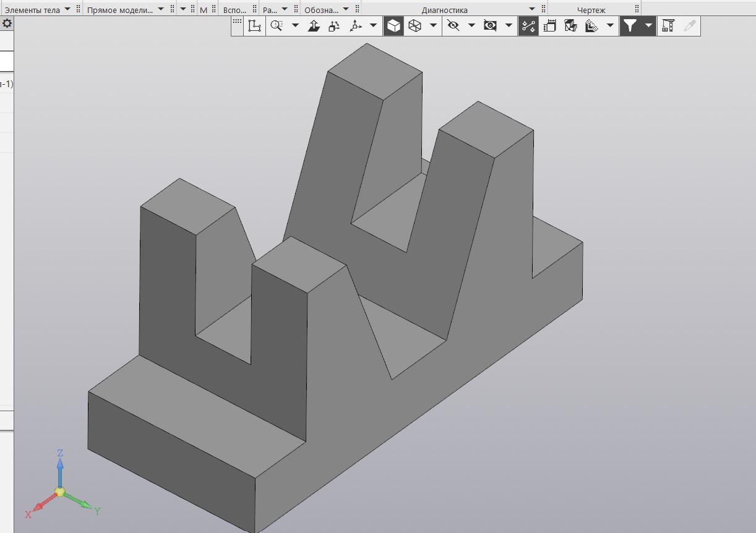Click the eyedropper pipette icon

689,26
